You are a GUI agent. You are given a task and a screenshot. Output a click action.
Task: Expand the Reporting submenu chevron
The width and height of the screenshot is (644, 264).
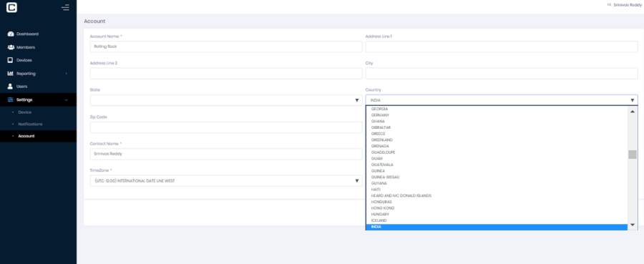click(x=67, y=74)
